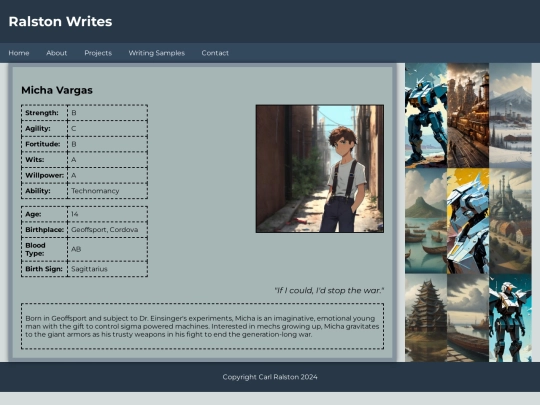Image resolution: width=540 pixels, height=405 pixels.
Task: Click the Micha Vargas heading
Action: (57, 90)
